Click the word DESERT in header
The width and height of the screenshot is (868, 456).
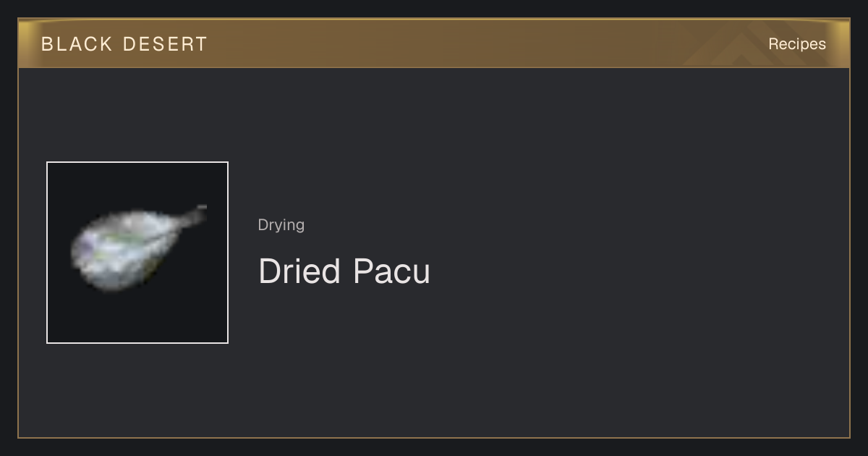point(166,44)
